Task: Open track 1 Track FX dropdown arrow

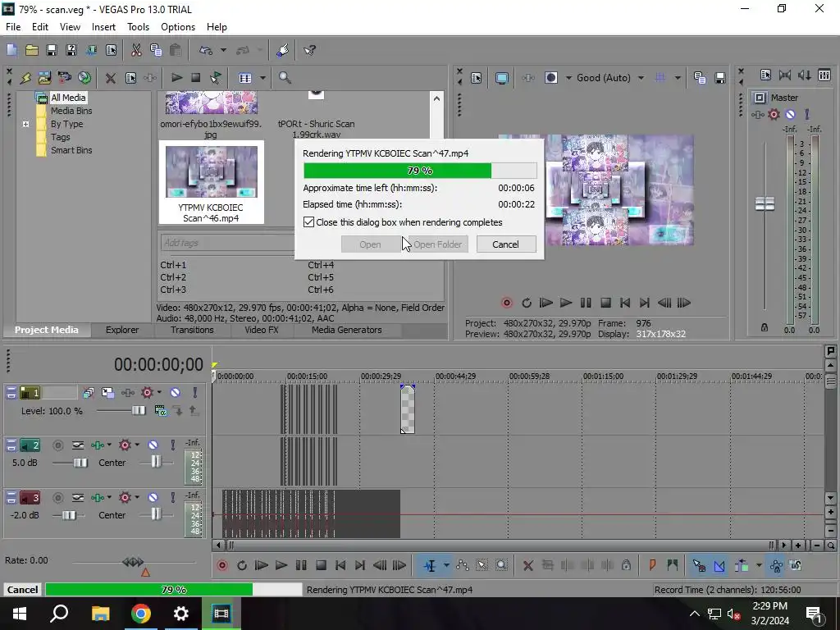Action: point(159,393)
